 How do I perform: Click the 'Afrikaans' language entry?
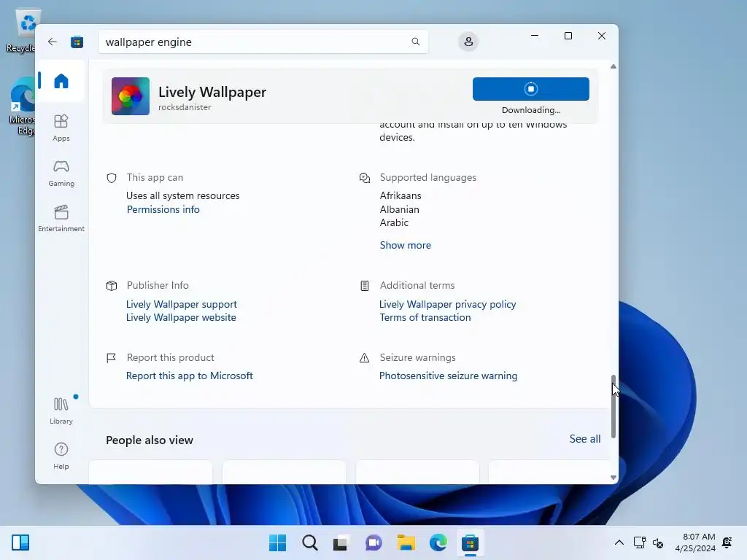400,195
